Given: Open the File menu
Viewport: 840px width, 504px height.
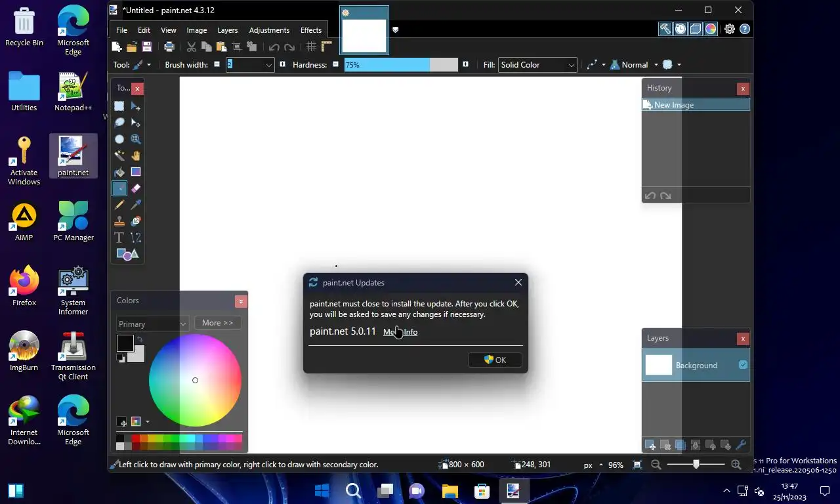Looking at the screenshot, I should click(121, 30).
